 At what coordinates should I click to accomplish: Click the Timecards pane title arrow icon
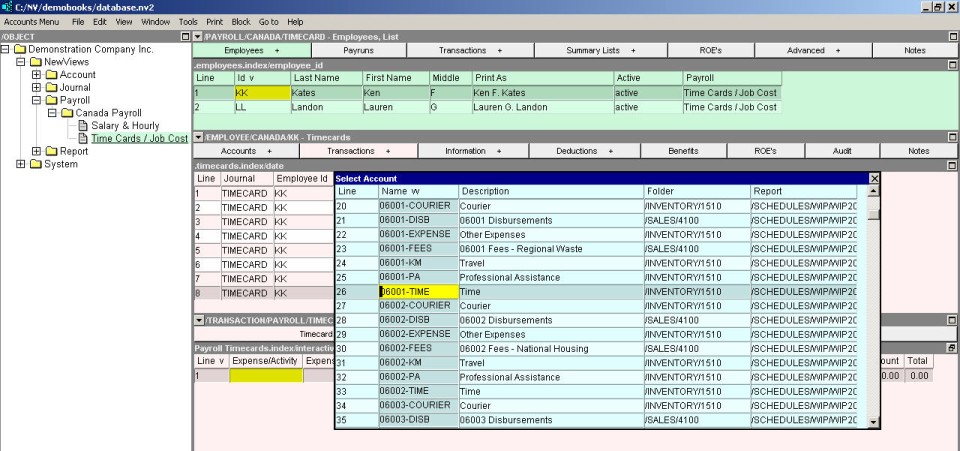coord(198,136)
